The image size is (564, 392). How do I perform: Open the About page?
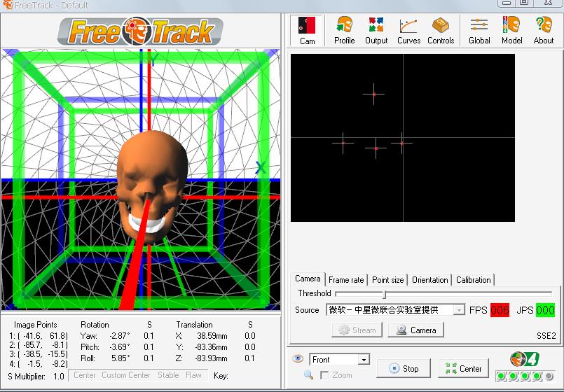(x=544, y=31)
